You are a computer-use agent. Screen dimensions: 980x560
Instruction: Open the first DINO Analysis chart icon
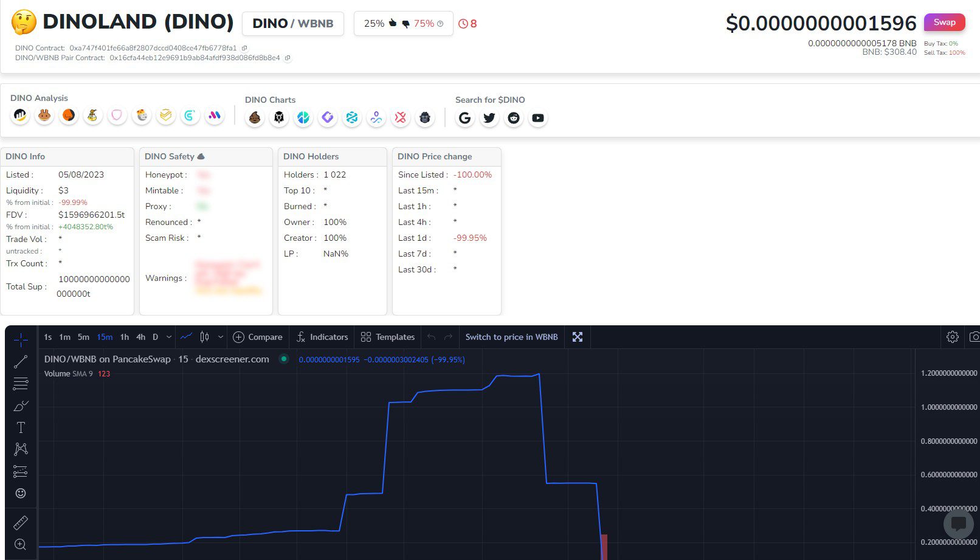pyautogui.click(x=20, y=116)
